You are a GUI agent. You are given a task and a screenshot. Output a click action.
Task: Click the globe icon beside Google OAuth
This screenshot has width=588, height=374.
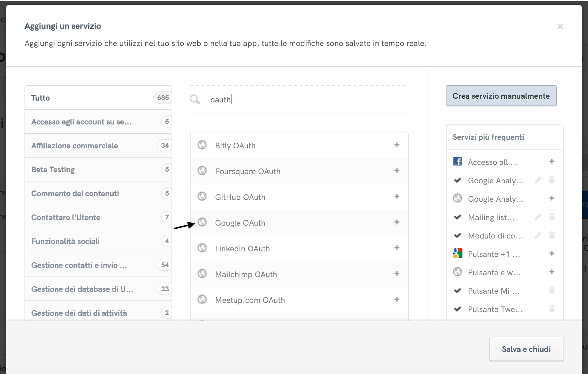pyautogui.click(x=202, y=222)
